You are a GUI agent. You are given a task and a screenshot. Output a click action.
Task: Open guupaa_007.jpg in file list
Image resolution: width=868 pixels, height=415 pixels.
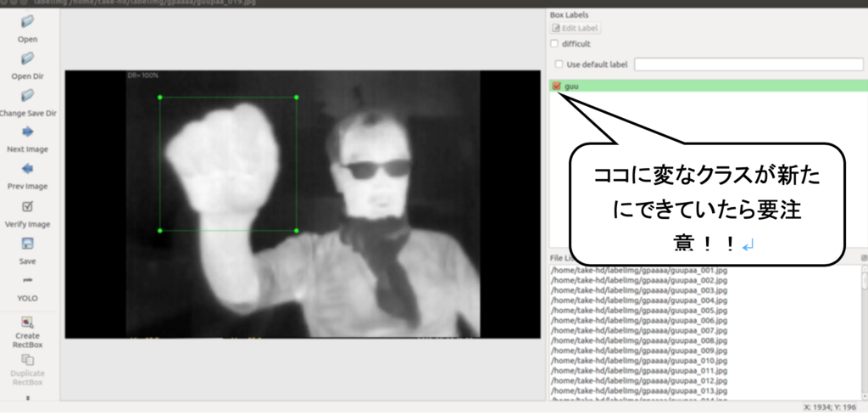point(639,330)
